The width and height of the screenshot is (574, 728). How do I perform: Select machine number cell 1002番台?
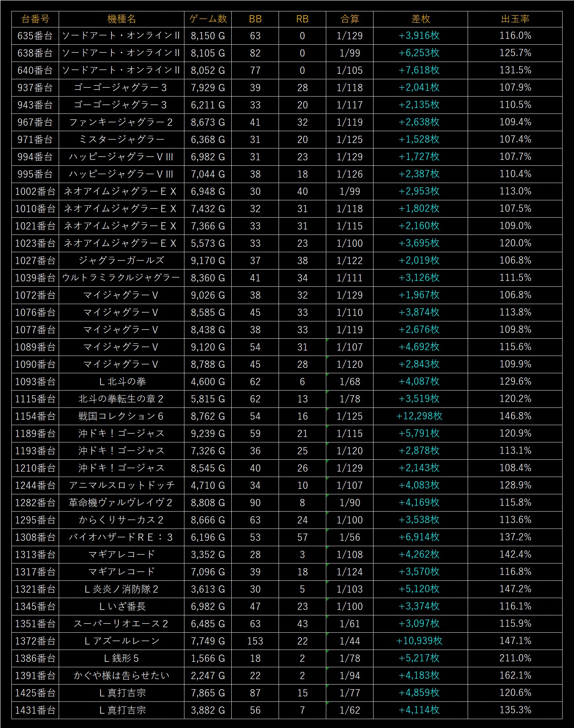tap(35, 191)
